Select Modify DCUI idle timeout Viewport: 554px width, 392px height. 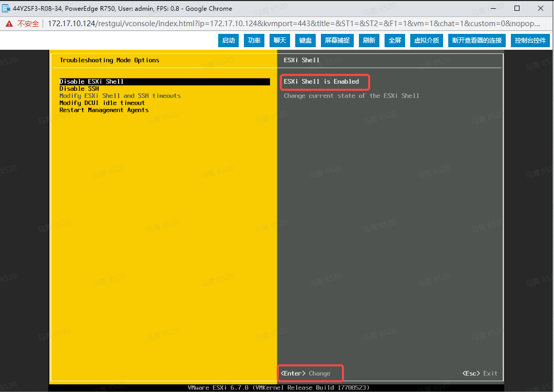tap(104, 103)
